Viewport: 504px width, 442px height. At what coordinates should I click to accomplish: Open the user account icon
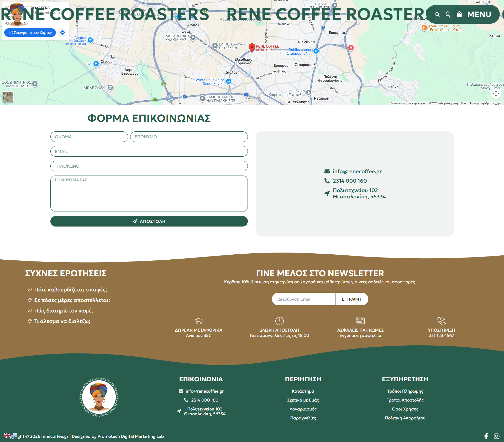448,14
